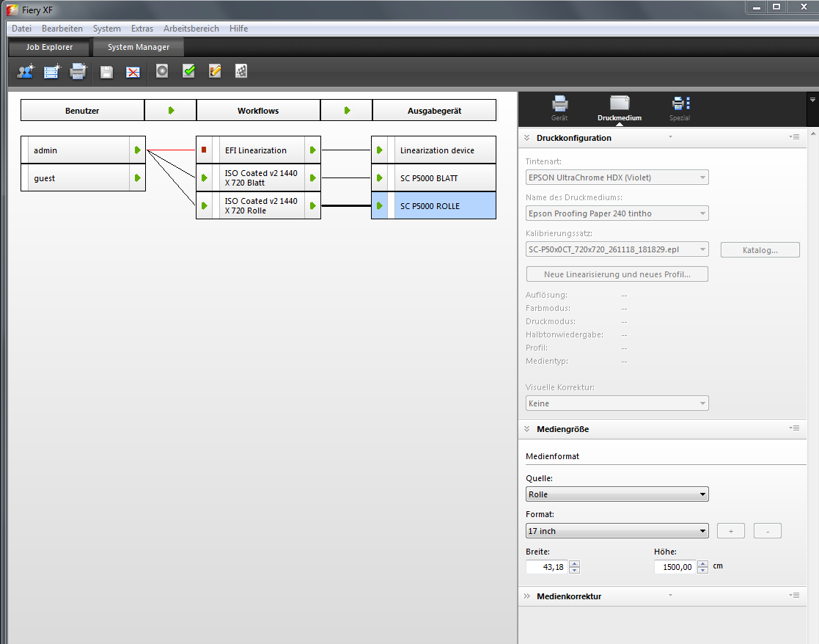Click the new output device printer icon
This screenshot has height=644, width=819.
(78, 72)
